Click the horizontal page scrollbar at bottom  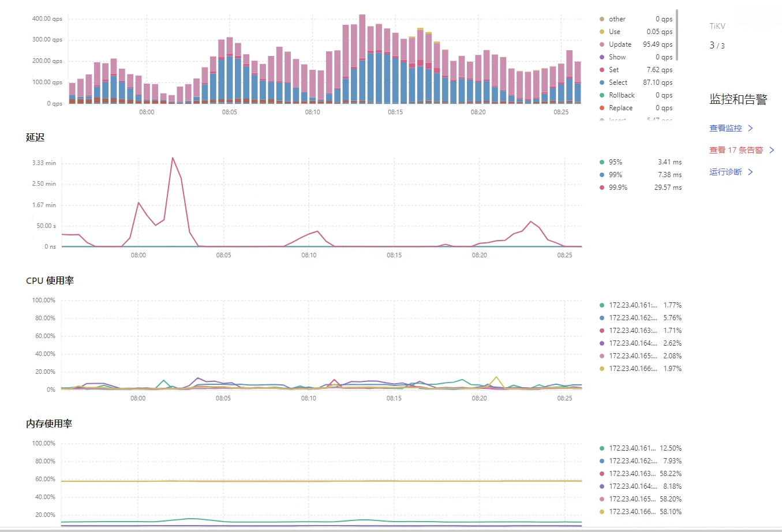391,530
